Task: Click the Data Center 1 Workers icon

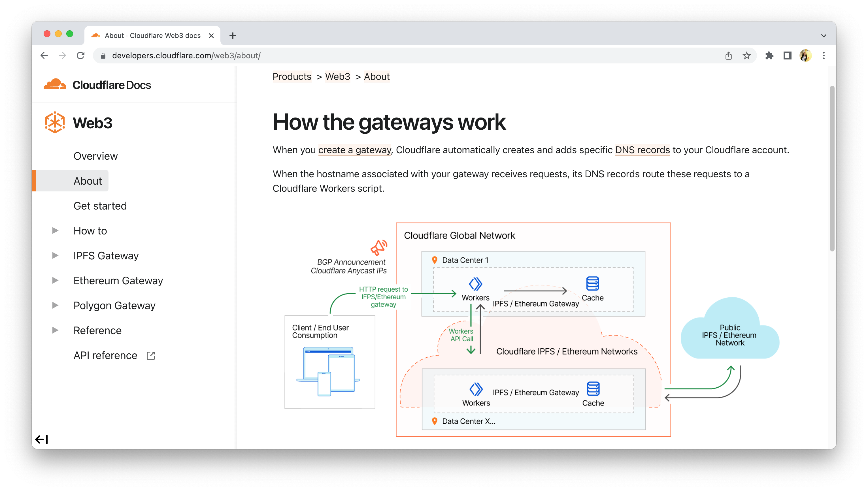Action: [475, 284]
